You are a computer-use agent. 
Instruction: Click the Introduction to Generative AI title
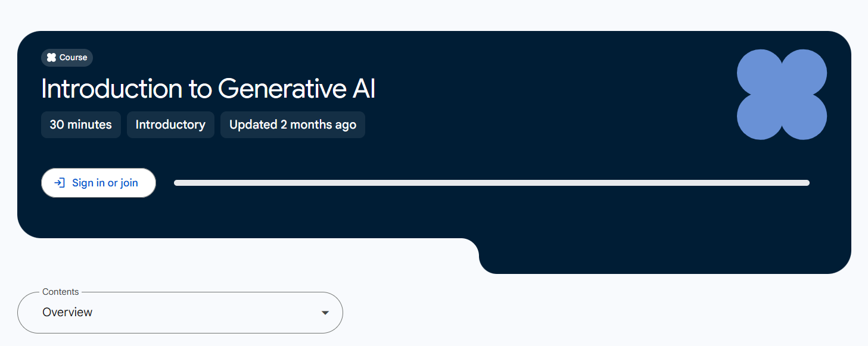(208, 89)
